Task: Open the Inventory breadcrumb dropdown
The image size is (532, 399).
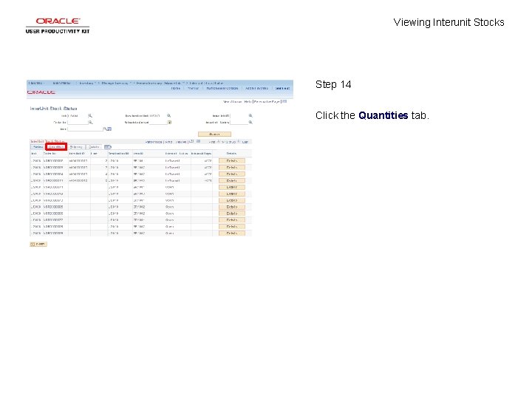Action: point(86,83)
